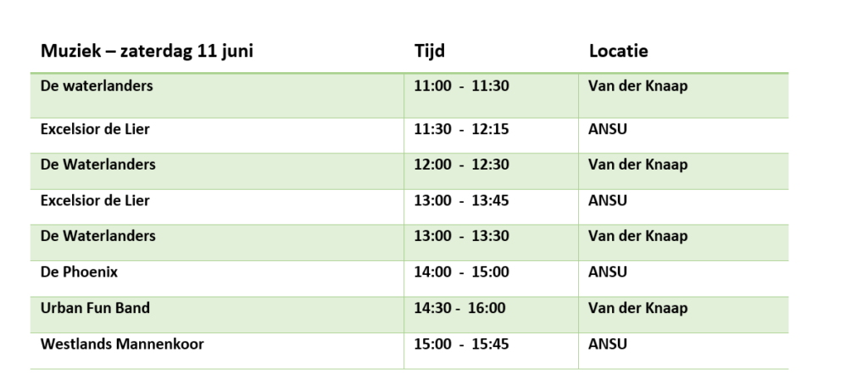Screen dimensions: 868x391
Task: Click 'ANSU' location in De Phoenix row
Action: pos(607,272)
